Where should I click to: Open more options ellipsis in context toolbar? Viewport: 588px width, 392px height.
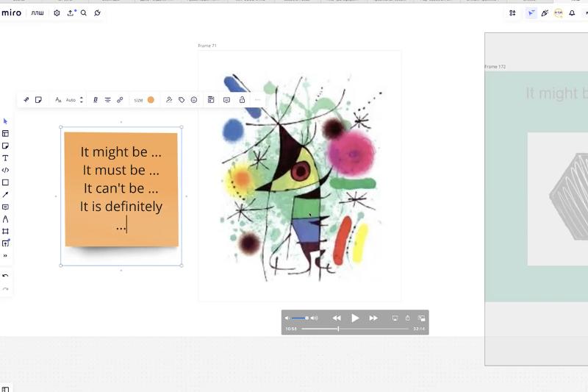[257, 100]
